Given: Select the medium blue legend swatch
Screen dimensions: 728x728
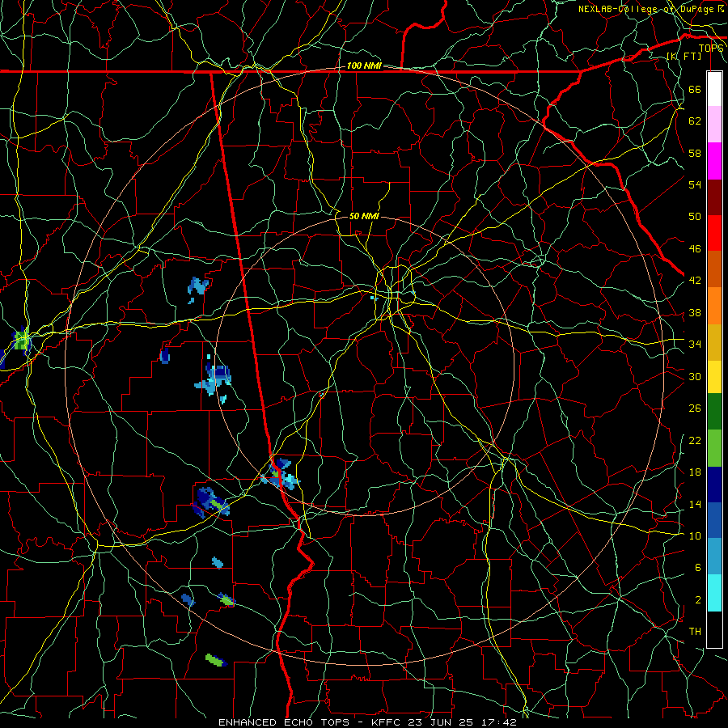Looking at the screenshot, I should click(714, 520).
